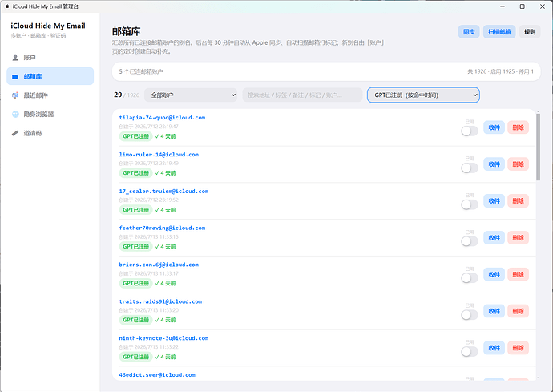553x392 pixels.
Task: Click 收件 for feather70raving@icloud.com
Action: click(494, 238)
